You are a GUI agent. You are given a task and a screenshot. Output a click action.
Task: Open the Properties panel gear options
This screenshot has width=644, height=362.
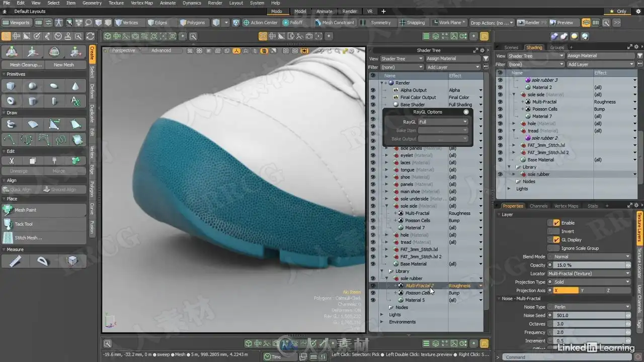(636, 206)
